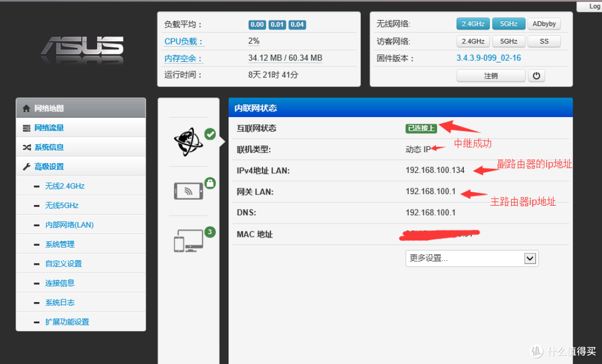Open 网络流量 in the sidebar
Screen dimensions: 602x364
pyautogui.click(x=81, y=128)
